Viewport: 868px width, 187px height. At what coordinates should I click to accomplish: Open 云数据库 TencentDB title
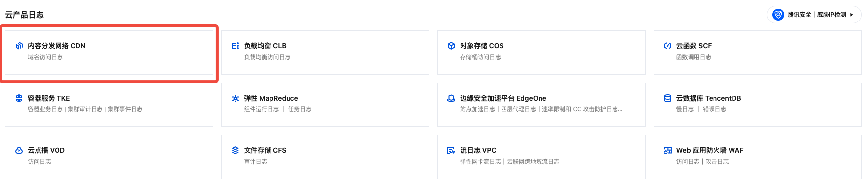click(709, 98)
